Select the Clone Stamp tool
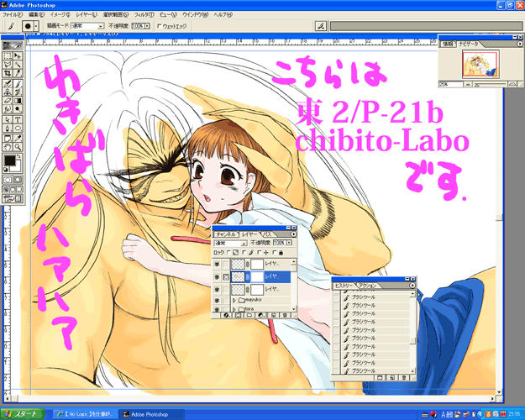 (x=8, y=92)
